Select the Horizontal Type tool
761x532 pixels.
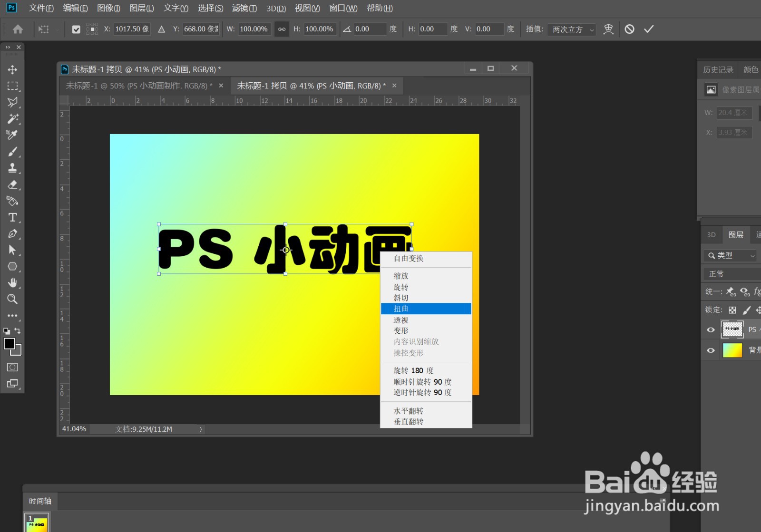click(x=13, y=217)
